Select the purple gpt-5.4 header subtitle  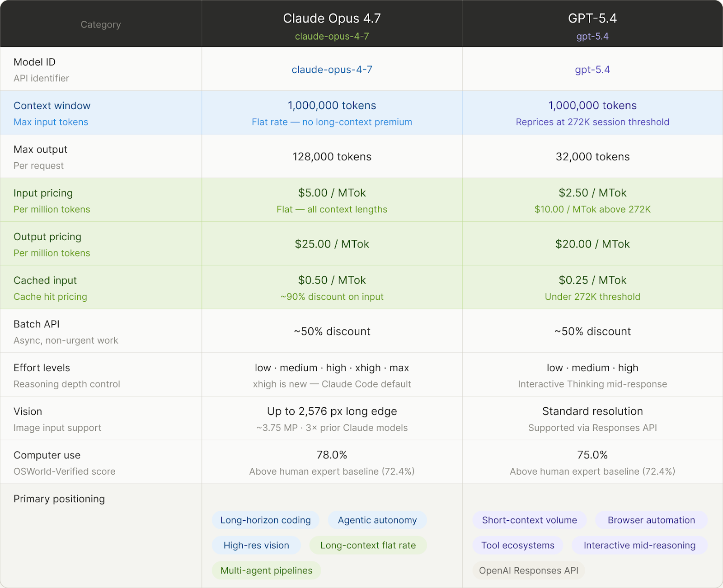pos(592,36)
